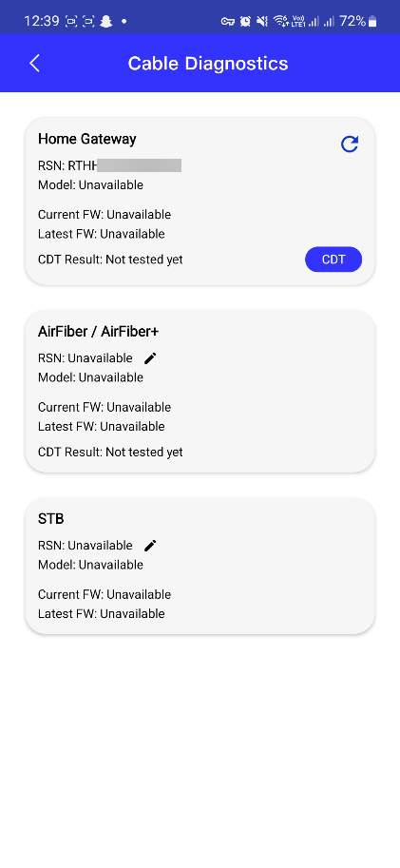This screenshot has height=868, width=400.
Task: Tap the clock time in status bar
Action: [x=42, y=21]
